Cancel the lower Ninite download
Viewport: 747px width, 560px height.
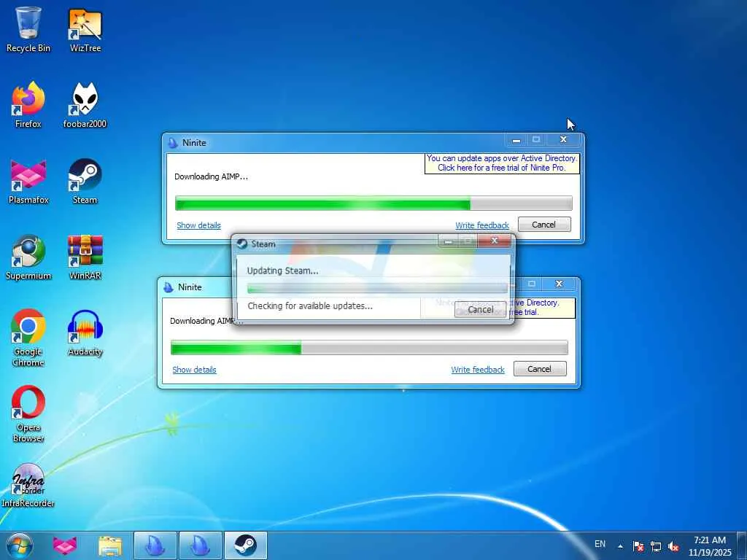click(540, 368)
